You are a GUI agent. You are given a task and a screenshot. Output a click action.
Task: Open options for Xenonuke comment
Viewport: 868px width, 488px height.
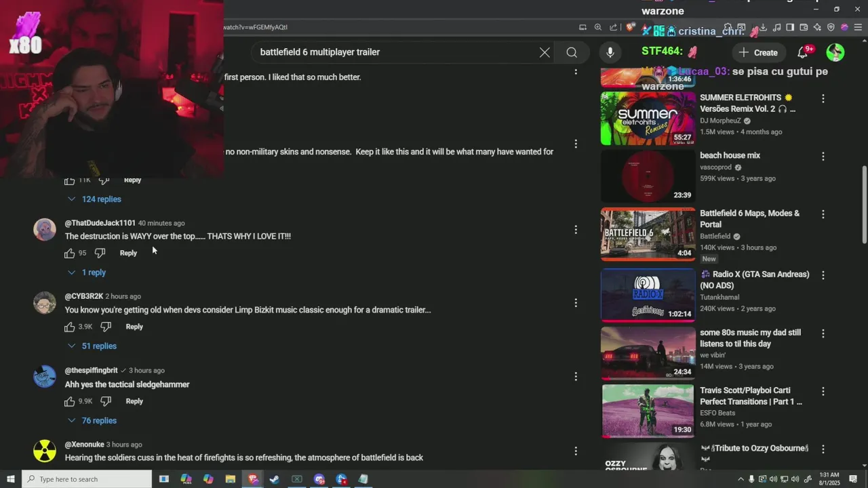click(576, 451)
